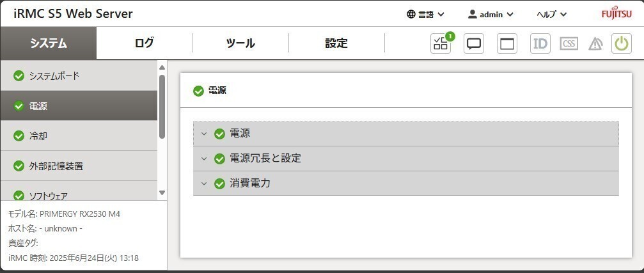This screenshot has height=273, width=644.
Task: Open the message chat icon
Action: pos(473,43)
